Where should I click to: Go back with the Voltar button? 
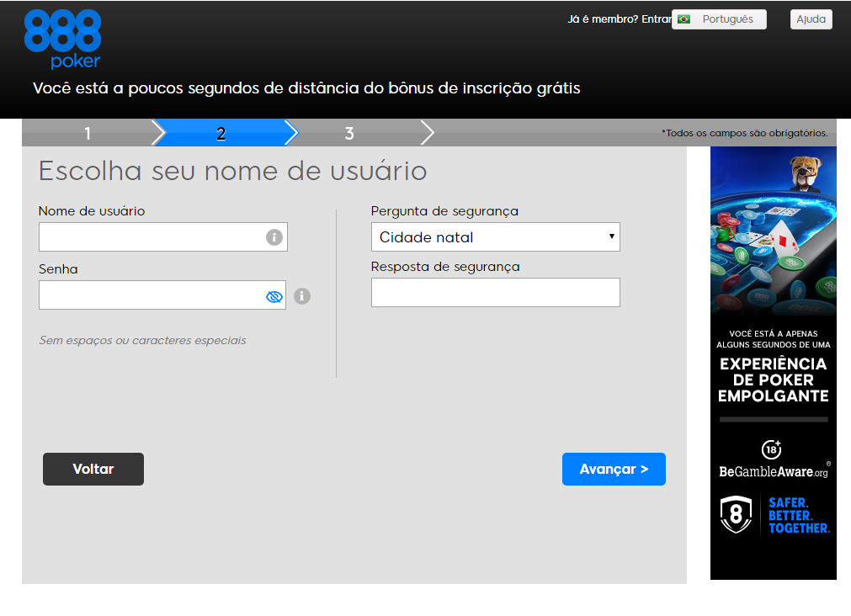pos(93,469)
